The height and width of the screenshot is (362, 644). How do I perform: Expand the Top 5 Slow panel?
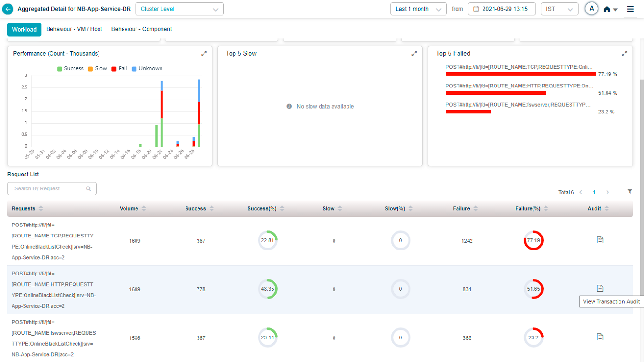pos(414,54)
